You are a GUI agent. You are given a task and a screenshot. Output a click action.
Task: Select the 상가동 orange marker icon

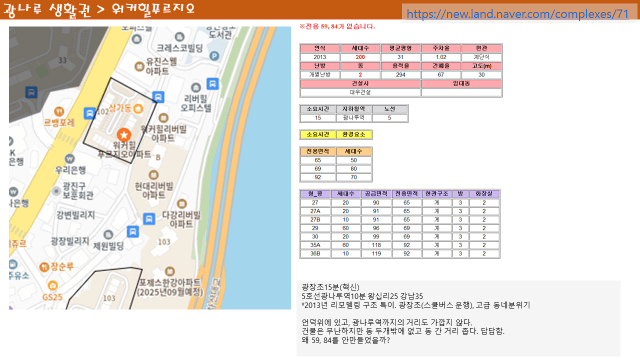click(x=138, y=109)
